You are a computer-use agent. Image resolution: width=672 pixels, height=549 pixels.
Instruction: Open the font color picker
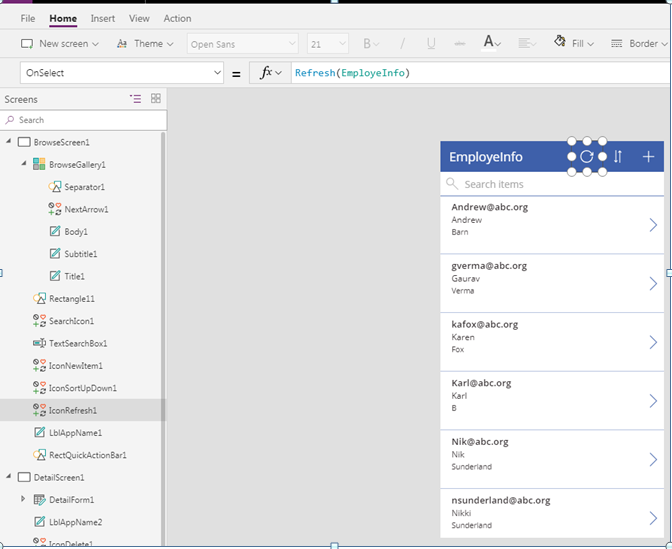pyautogui.click(x=492, y=43)
